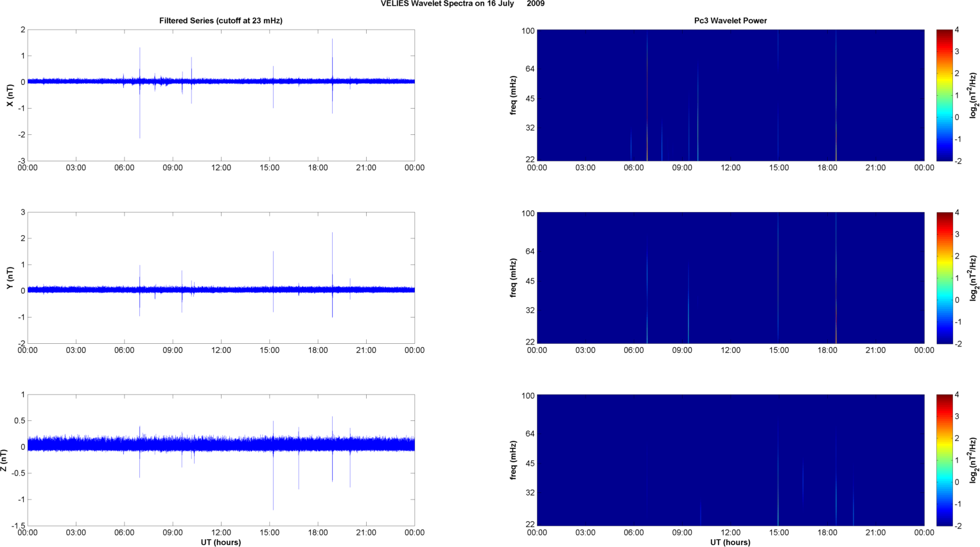Click the 'Z (nT)' axis label
980x547 pixels.
(x=4, y=460)
